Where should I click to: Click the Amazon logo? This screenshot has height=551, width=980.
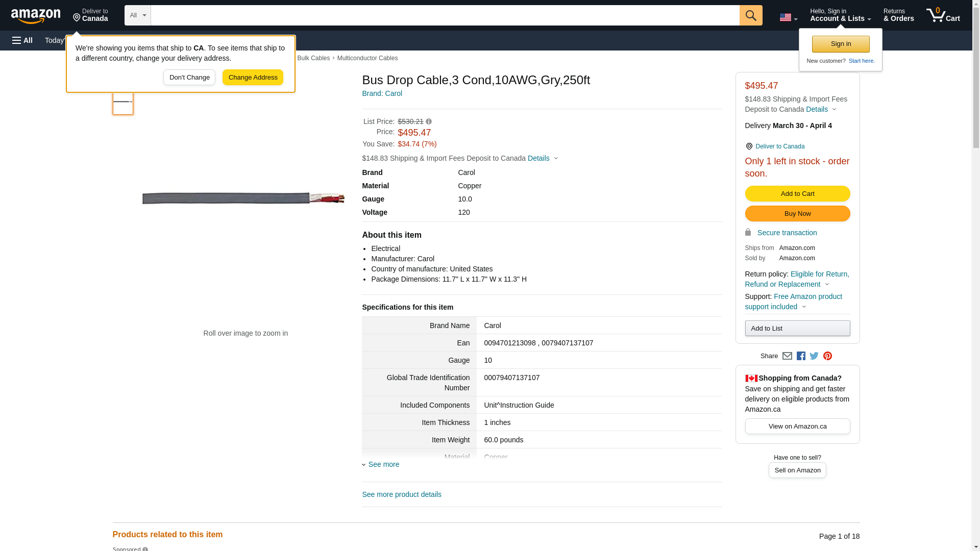[36, 16]
